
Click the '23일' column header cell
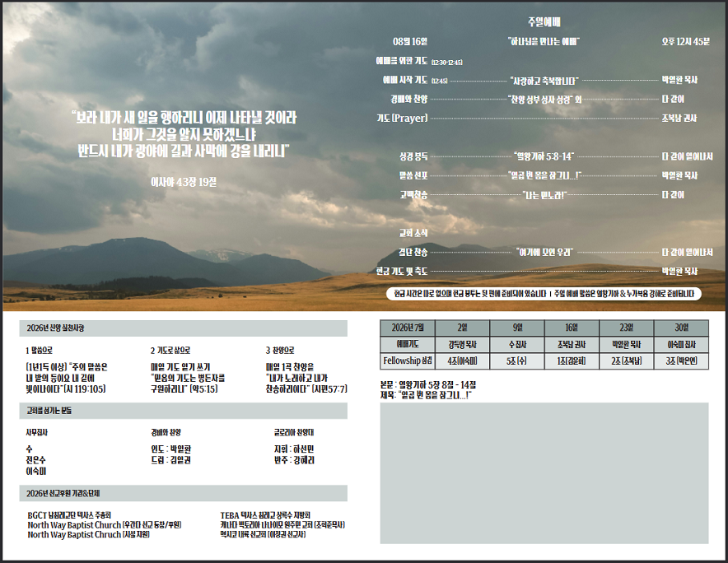click(x=627, y=328)
